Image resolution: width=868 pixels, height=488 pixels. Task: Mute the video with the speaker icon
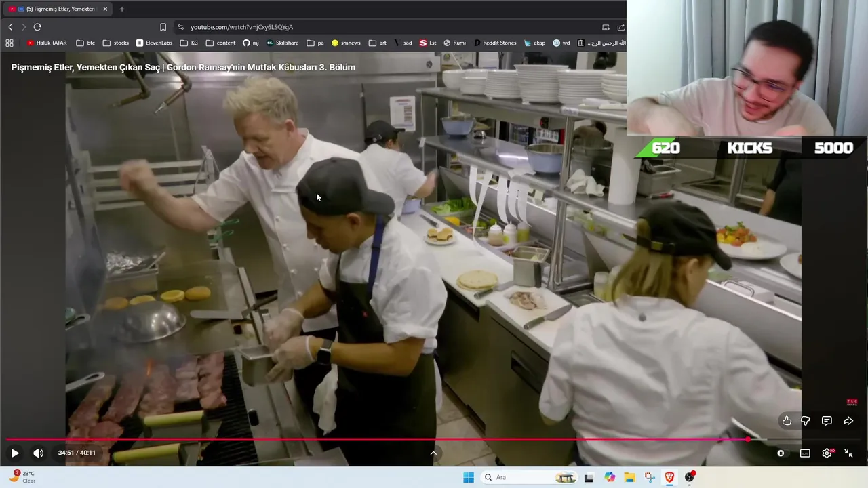[38, 453]
